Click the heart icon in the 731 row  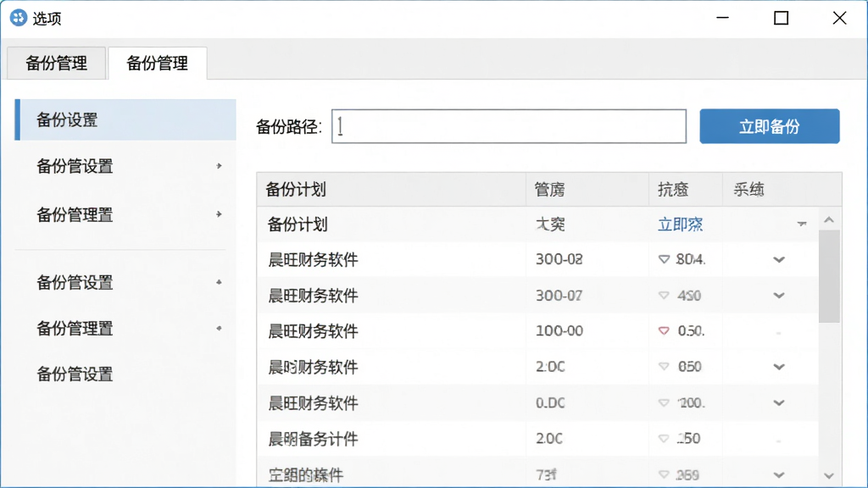pyautogui.click(x=664, y=474)
